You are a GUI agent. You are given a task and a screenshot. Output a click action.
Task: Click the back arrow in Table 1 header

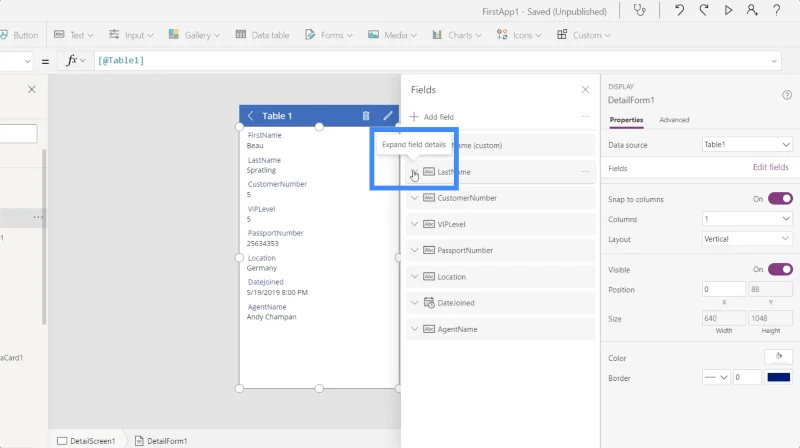(251, 116)
